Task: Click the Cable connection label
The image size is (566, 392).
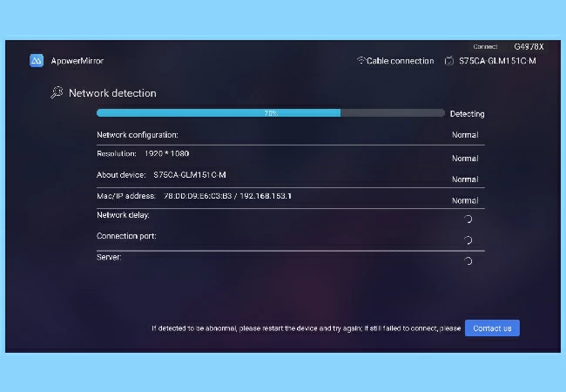Action: tap(401, 61)
